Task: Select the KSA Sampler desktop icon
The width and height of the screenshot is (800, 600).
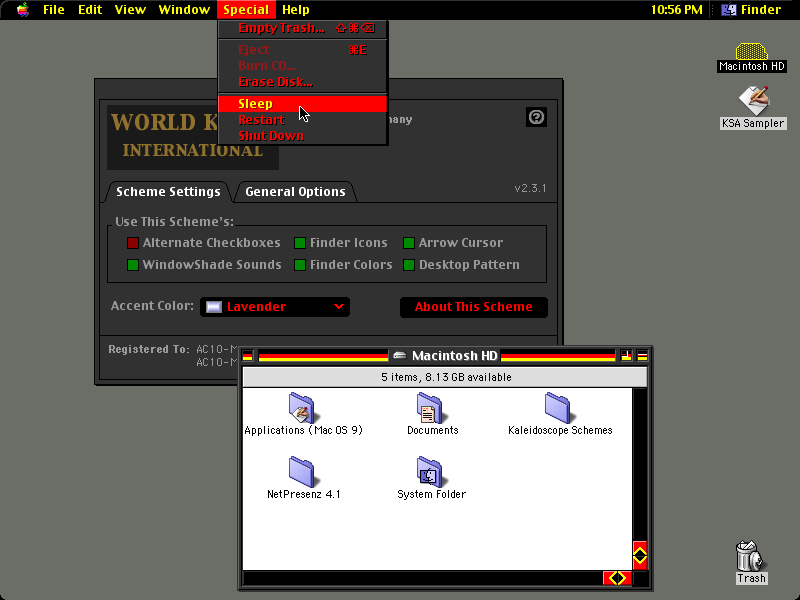Action: [754, 101]
